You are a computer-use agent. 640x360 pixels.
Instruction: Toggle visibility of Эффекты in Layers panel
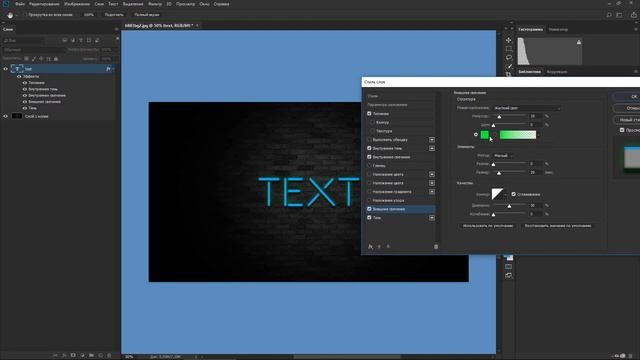point(19,76)
